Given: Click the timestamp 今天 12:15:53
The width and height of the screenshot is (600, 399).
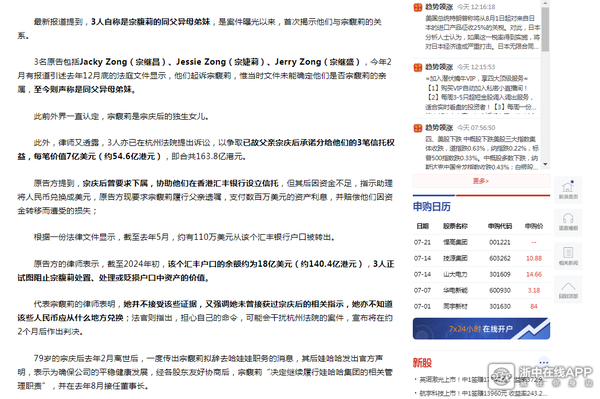Looking at the screenshot, I should click(476, 67).
